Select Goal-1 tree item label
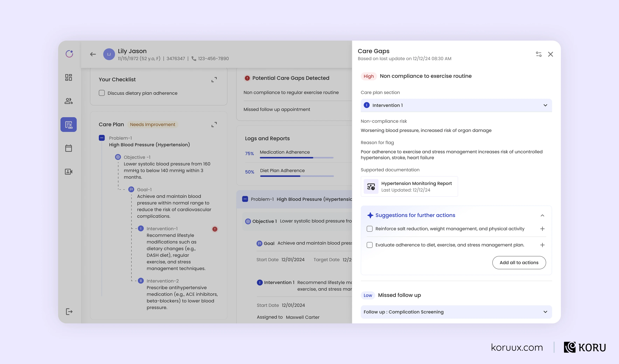619x364 pixels. pyautogui.click(x=144, y=190)
